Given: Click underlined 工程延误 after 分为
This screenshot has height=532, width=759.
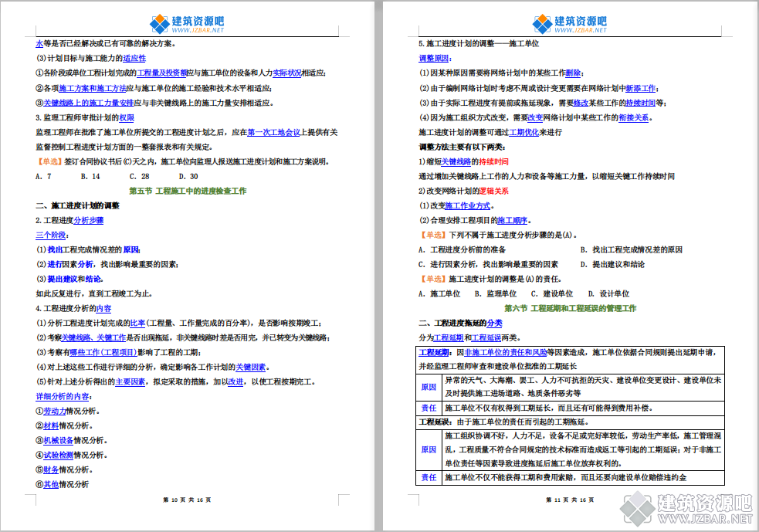Looking at the screenshot, I should point(486,338).
